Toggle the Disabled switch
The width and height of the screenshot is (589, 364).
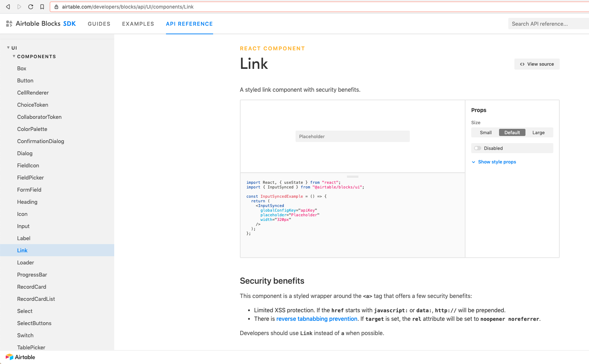478,148
